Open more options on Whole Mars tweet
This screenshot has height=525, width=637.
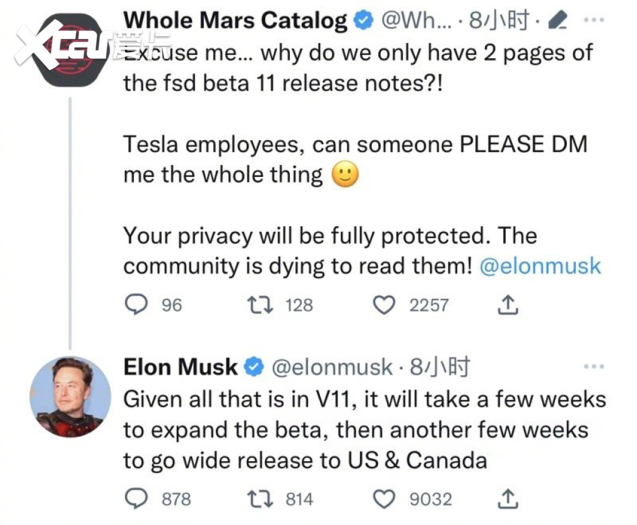pos(594,20)
